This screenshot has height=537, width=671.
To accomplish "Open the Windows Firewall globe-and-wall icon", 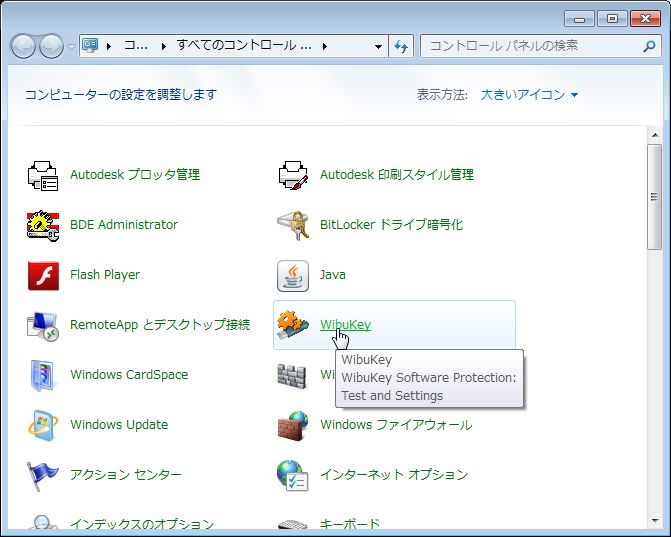I will pos(293,425).
